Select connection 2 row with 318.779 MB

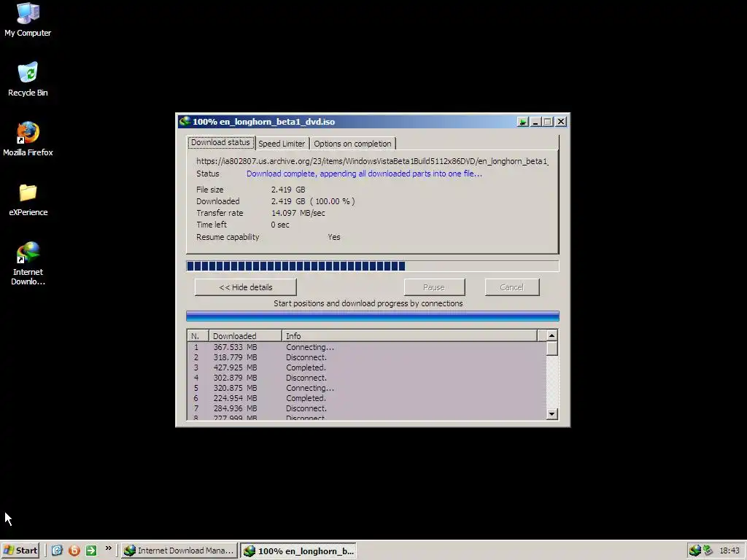(367, 357)
